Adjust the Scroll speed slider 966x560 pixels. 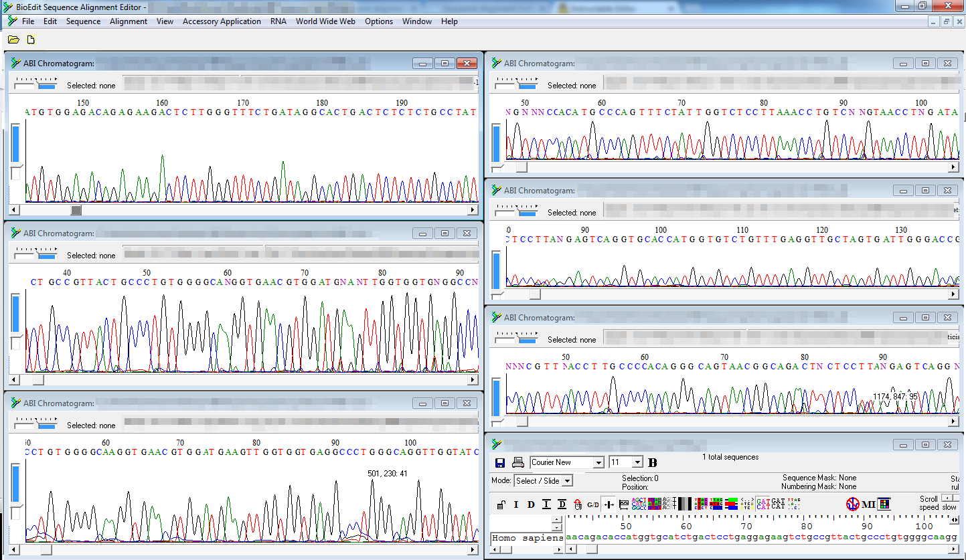point(949,499)
